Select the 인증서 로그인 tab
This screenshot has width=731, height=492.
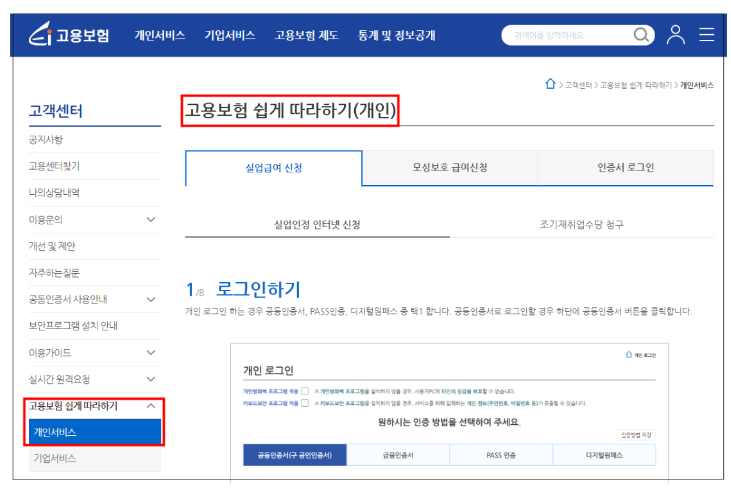click(x=626, y=168)
